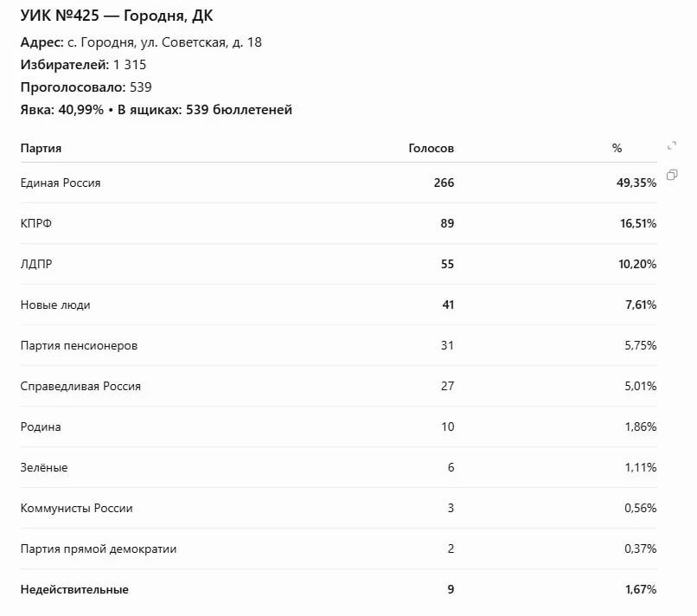The image size is (697, 616).
Task: Select the Недействительные row label
Action: (x=74, y=590)
